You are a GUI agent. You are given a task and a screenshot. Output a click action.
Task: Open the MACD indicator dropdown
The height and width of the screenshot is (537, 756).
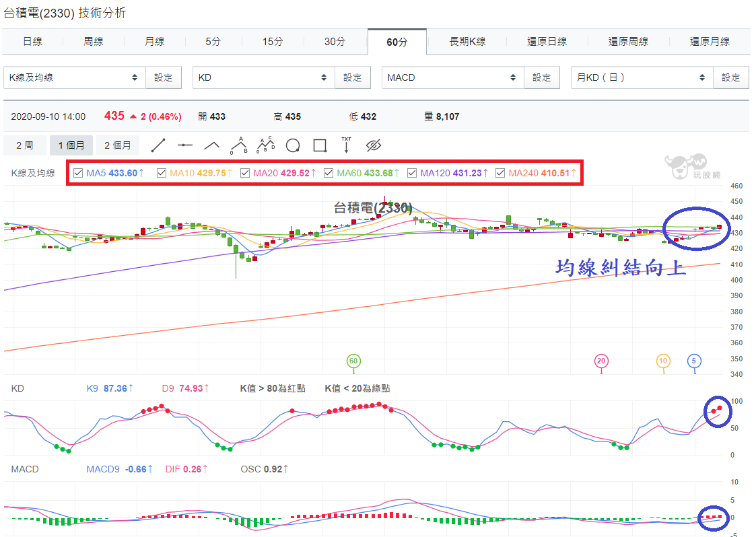coord(453,77)
